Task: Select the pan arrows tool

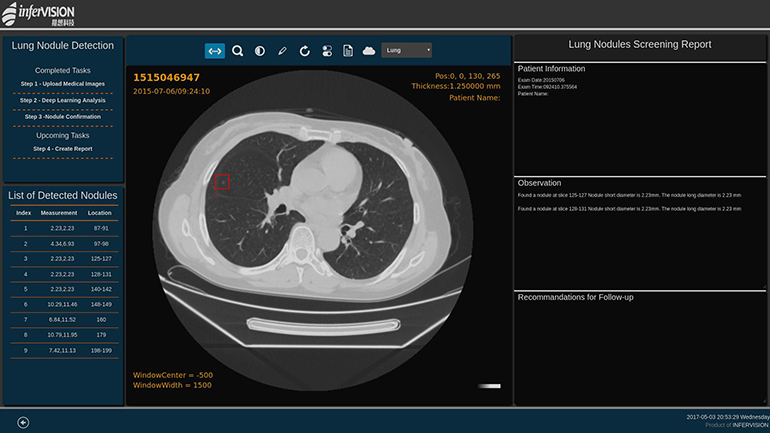Action: coord(215,50)
